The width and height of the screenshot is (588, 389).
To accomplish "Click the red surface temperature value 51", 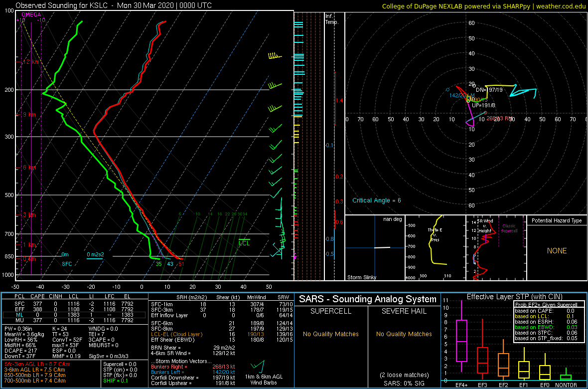I will pos(181,264).
